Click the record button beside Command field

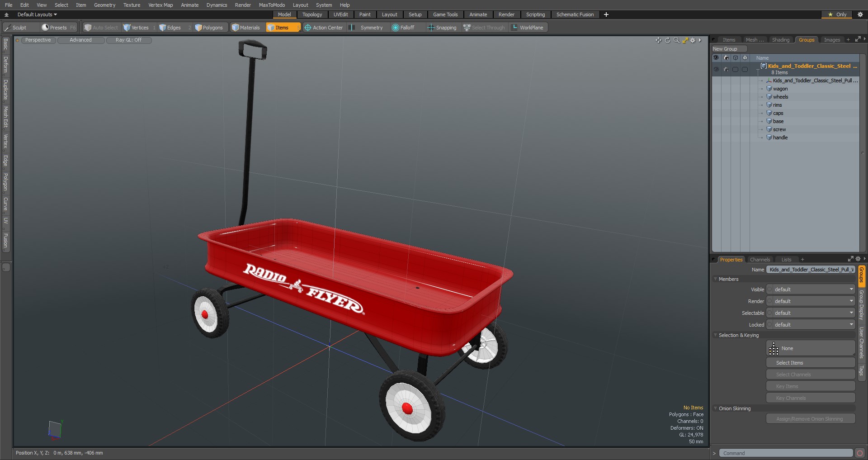coord(860,453)
